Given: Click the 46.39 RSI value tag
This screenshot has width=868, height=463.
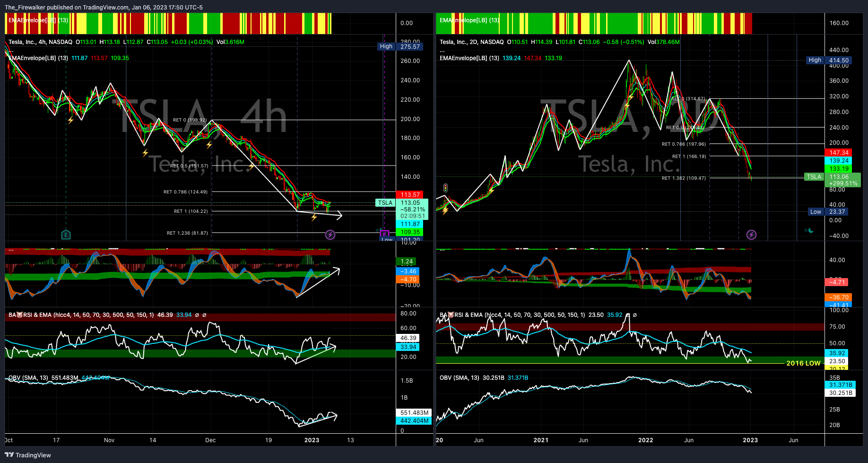Looking at the screenshot, I should [x=408, y=338].
